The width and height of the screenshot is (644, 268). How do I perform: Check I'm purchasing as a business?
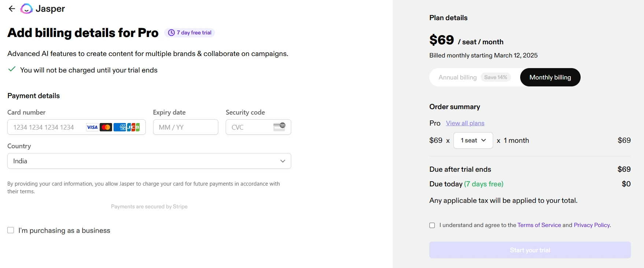click(x=11, y=230)
